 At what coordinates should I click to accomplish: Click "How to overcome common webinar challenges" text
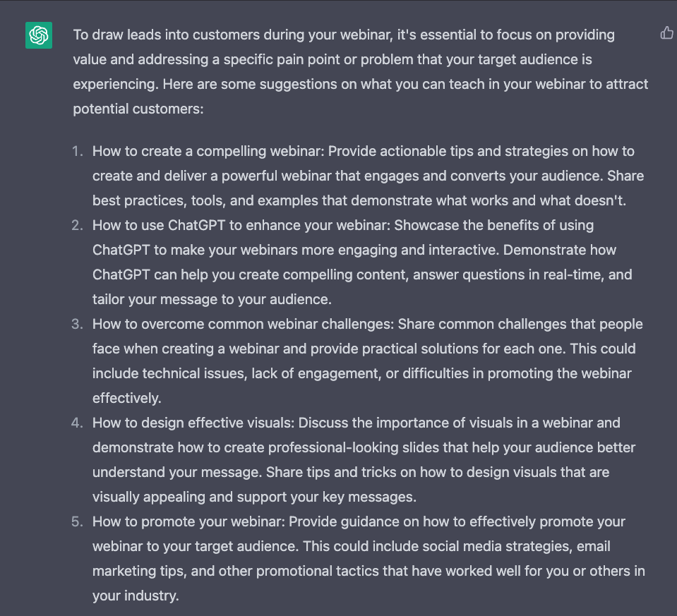pyautogui.click(x=243, y=324)
